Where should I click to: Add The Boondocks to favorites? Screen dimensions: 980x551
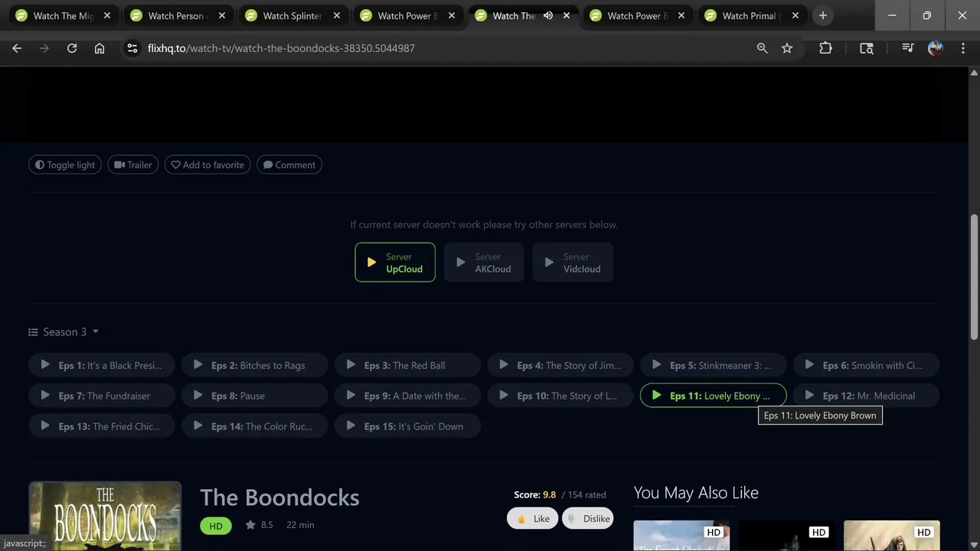pos(207,165)
